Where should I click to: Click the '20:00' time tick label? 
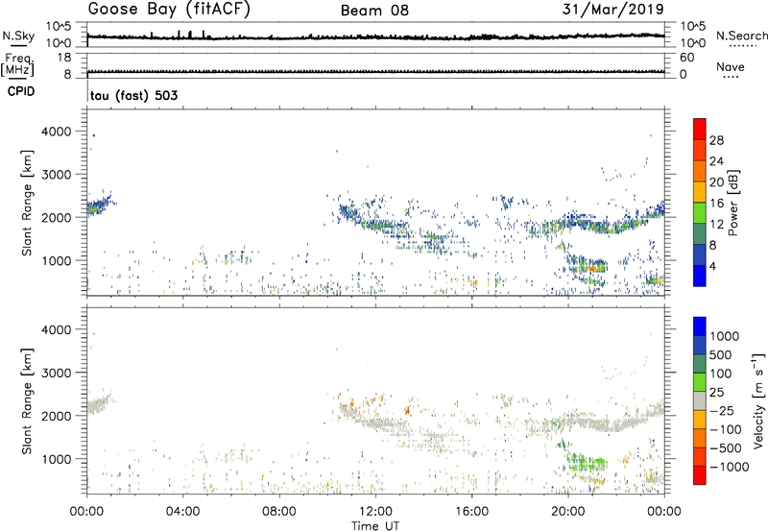tap(567, 512)
